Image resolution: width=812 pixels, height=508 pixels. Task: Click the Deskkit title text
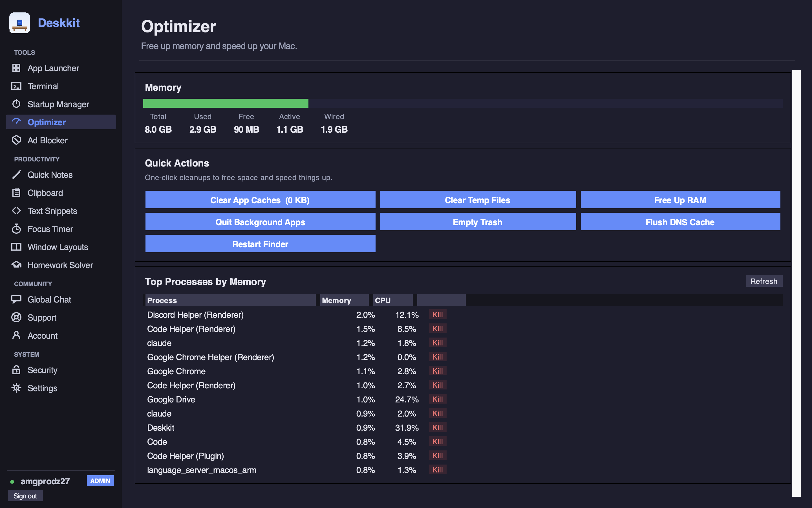pos(59,23)
